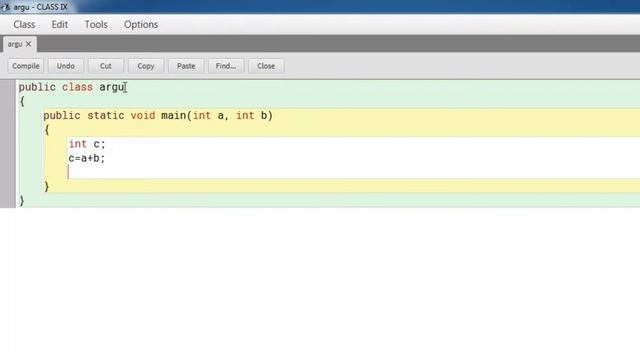
Task: Click the class's closing brace
Action: point(22,201)
